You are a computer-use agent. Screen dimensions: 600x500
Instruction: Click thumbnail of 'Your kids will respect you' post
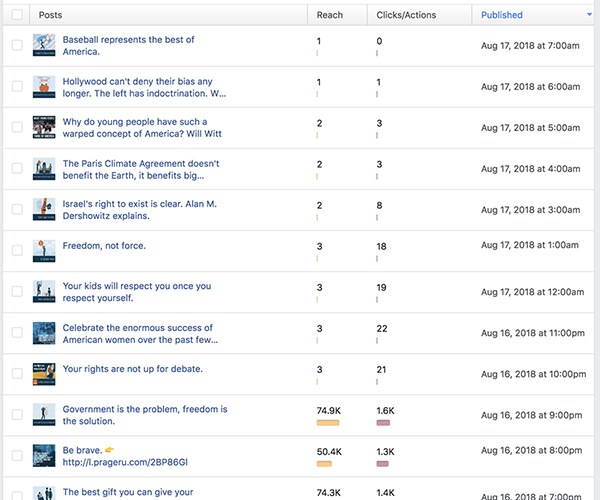click(43, 292)
